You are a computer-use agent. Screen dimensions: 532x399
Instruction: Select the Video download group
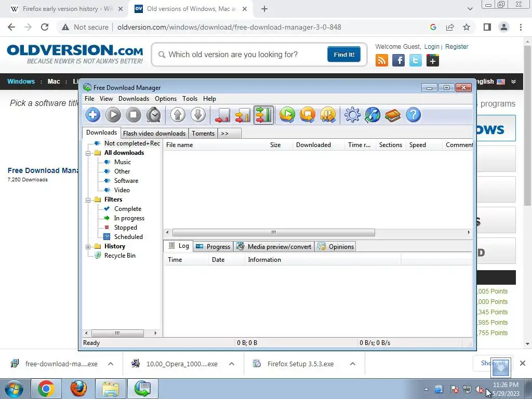point(122,190)
